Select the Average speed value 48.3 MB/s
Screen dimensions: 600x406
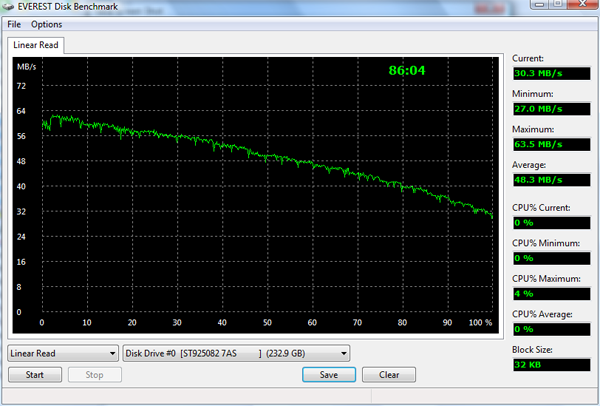click(x=550, y=180)
